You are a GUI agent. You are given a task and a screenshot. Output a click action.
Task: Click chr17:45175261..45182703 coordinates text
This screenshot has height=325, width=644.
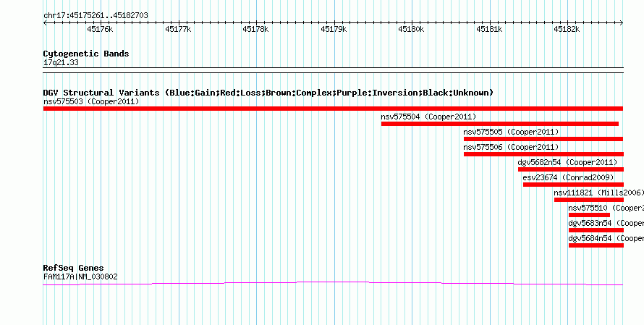(x=96, y=16)
